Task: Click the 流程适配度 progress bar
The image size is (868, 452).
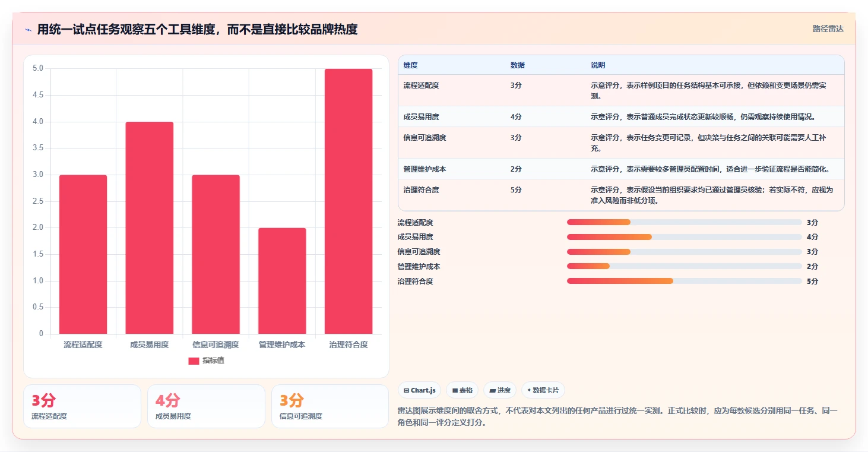Action: pos(685,222)
